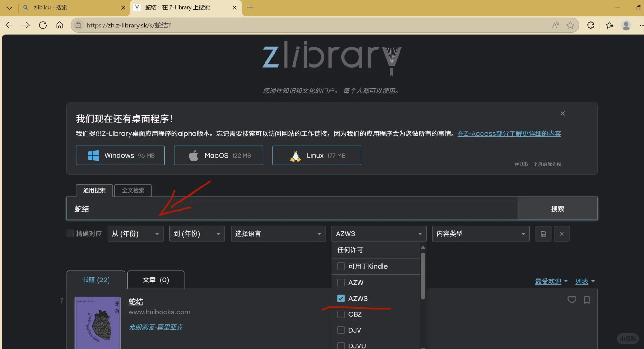
Task: Open a new browser tab
Action: [250, 7]
